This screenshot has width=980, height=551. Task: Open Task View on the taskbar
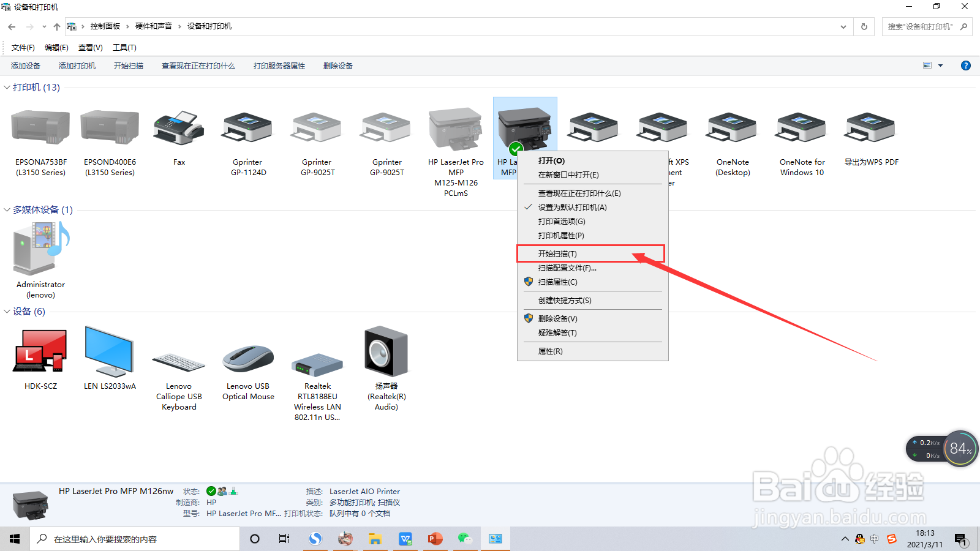pos(284,539)
